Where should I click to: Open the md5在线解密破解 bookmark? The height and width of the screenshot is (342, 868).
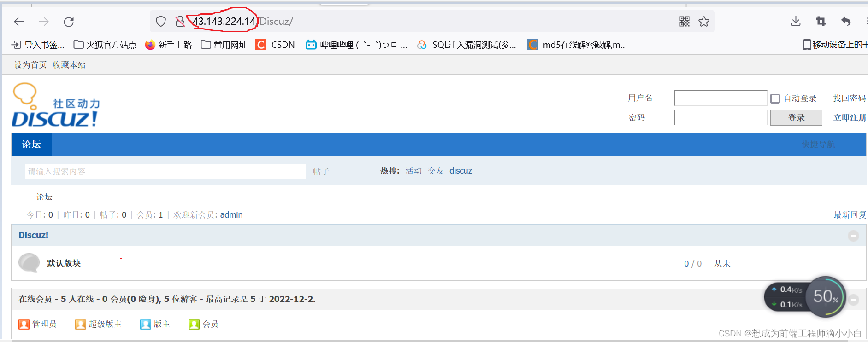[577, 45]
